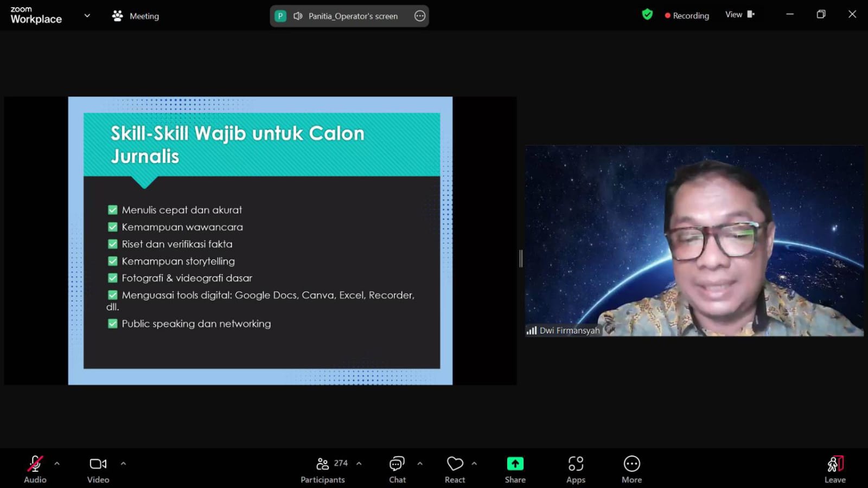Click text 'Menulis cepat dan akurat'
Image resolution: width=868 pixels, height=488 pixels.
(182, 210)
